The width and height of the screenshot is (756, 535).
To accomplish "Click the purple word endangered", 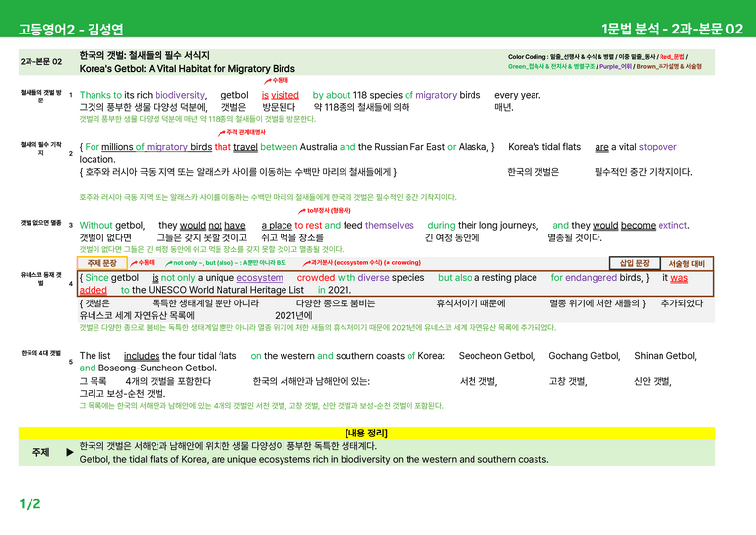I will point(591,278).
